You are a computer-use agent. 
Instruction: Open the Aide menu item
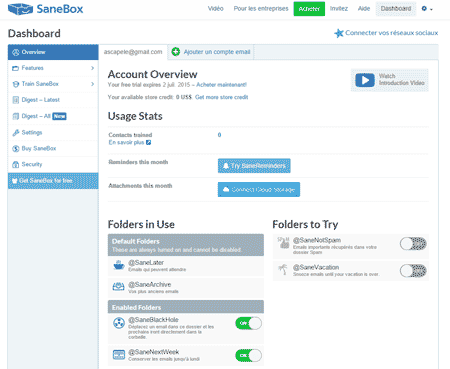pyautogui.click(x=364, y=9)
